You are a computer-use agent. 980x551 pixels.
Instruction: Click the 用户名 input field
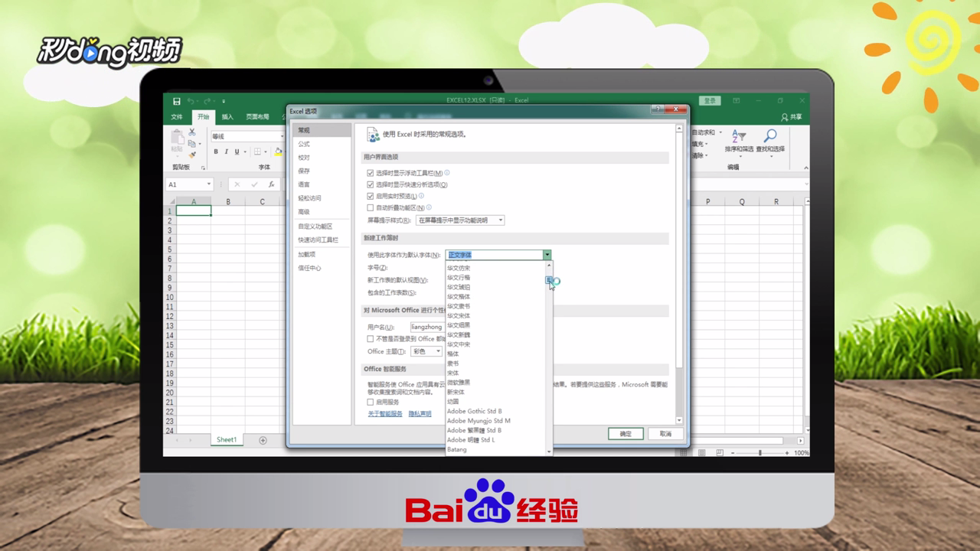[x=426, y=327]
